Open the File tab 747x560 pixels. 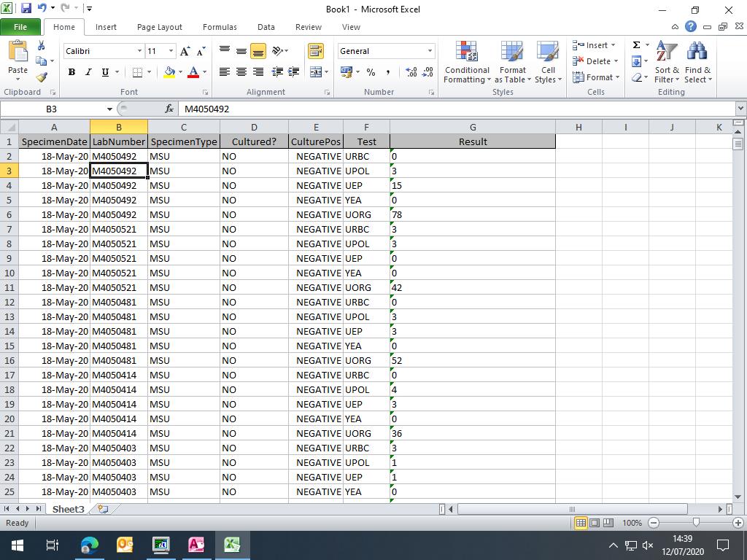coord(20,27)
